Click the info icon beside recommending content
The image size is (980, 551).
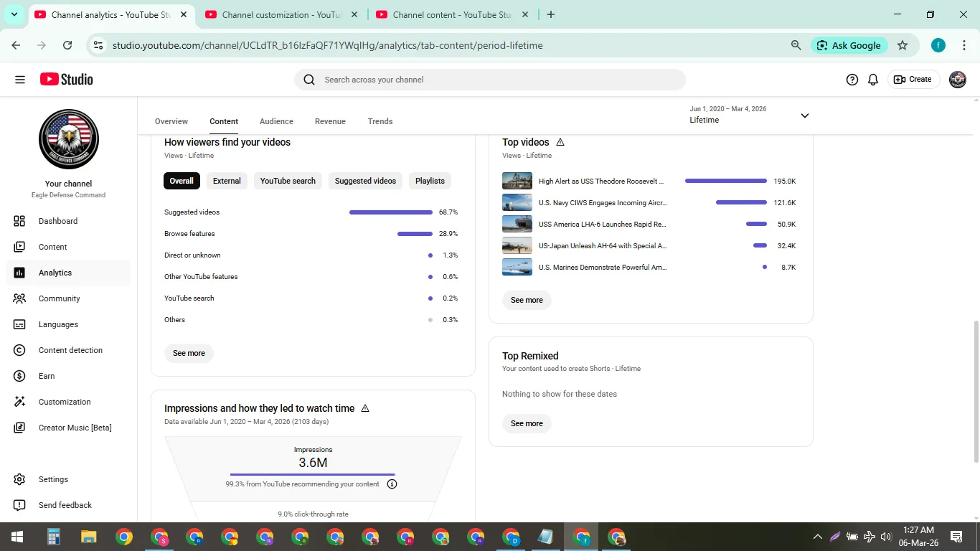(392, 484)
